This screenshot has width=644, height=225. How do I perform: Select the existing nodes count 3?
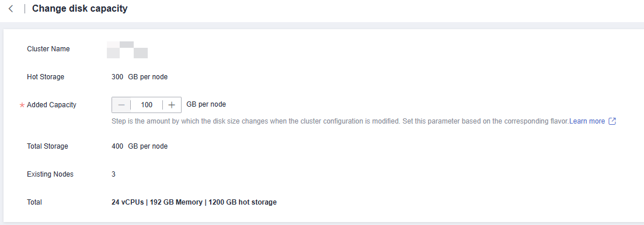click(x=113, y=174)
